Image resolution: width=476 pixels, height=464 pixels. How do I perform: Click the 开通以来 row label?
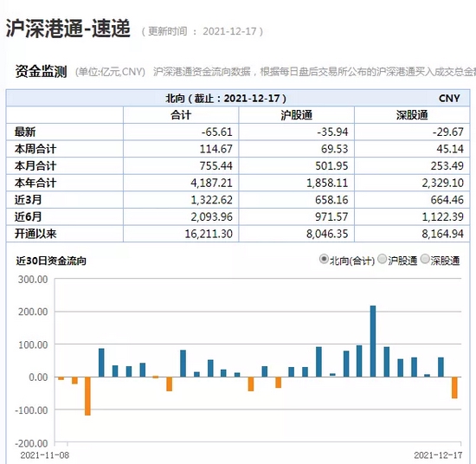tap(35, 234)
